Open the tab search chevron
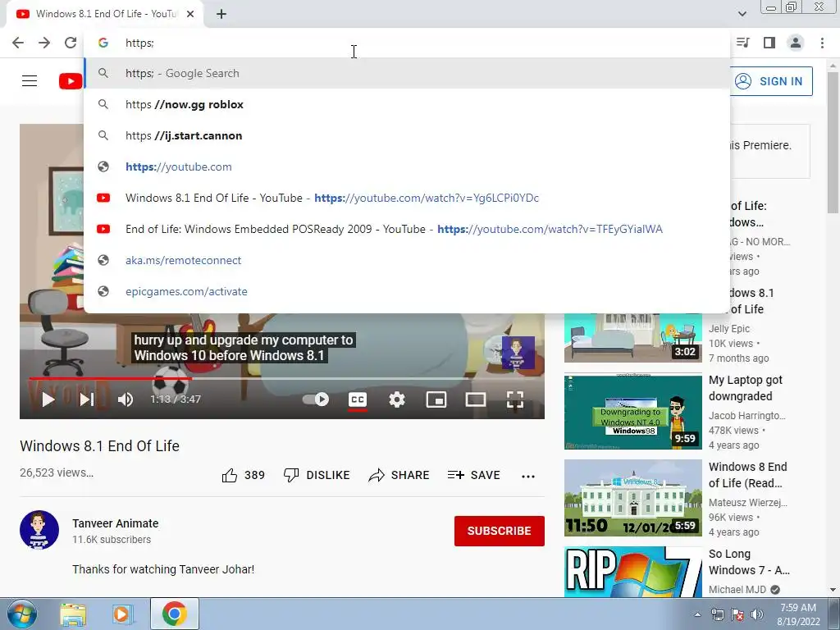 (742, 14)
